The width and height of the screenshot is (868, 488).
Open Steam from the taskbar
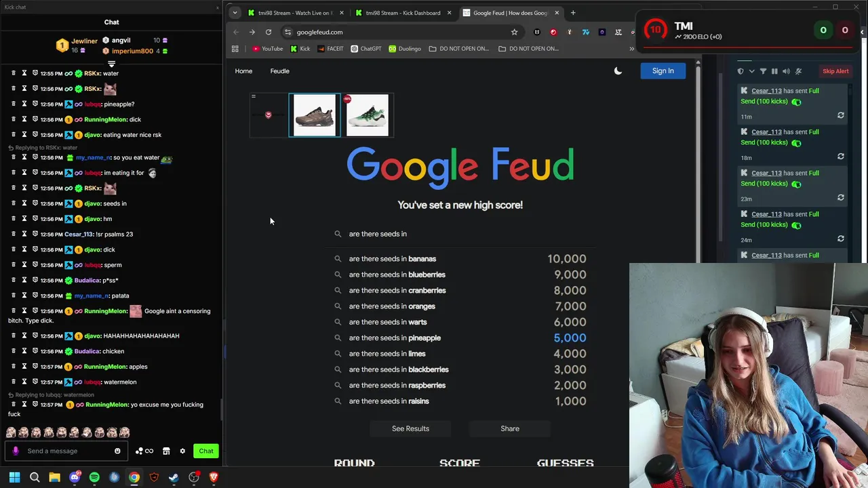[x=174, y=477]
